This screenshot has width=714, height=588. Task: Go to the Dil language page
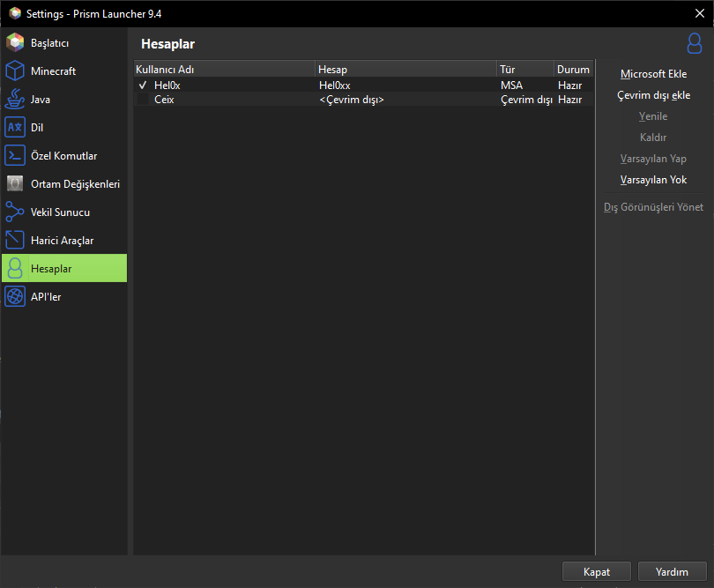pyautogui.click(x=64, y=128)
